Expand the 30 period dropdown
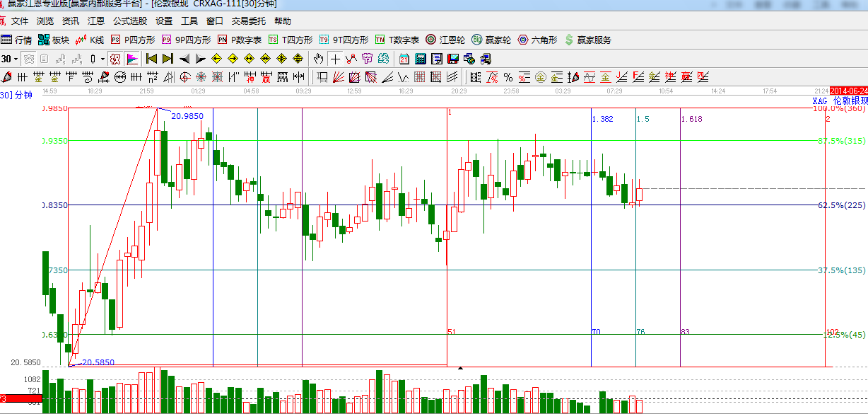Image resolution: width=868 pixels, height=414 pixels. (10, 59)
